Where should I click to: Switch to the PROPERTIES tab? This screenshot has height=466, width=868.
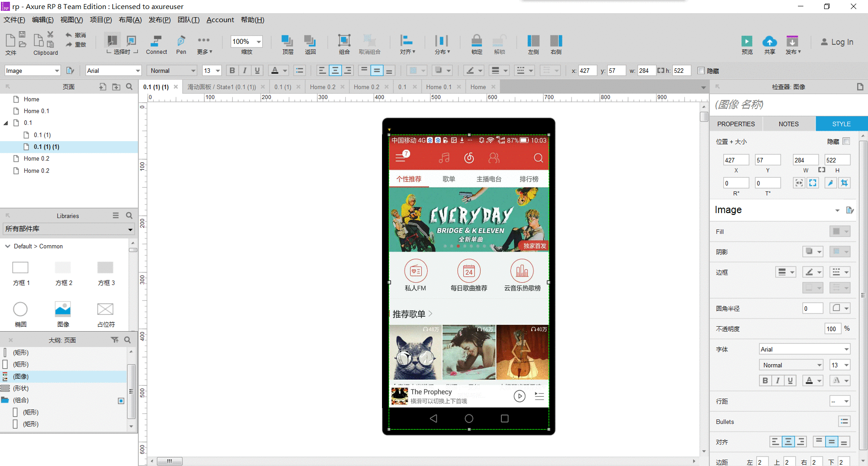pyautogui.click(x=736, y=124)
